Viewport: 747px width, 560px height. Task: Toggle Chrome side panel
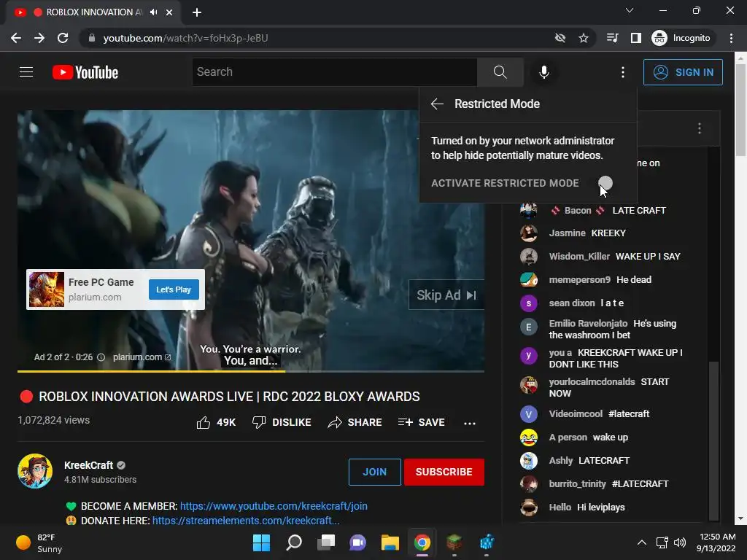(x=636, y=38)
